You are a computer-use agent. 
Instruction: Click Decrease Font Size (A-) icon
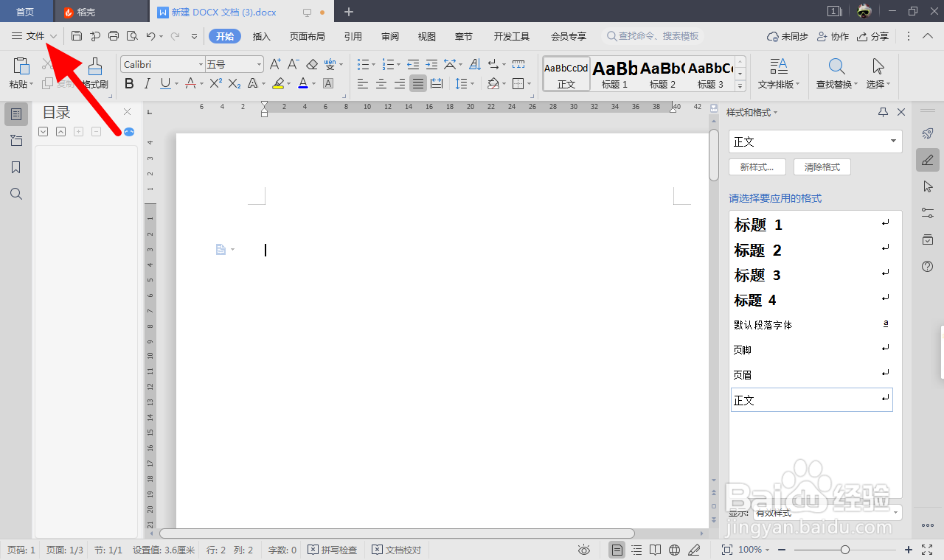click(294, 65)
